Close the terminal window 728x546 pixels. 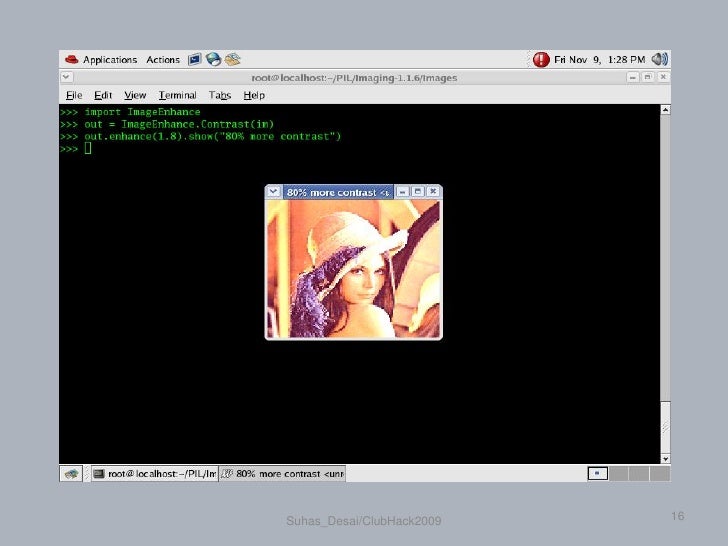[663, 77]
